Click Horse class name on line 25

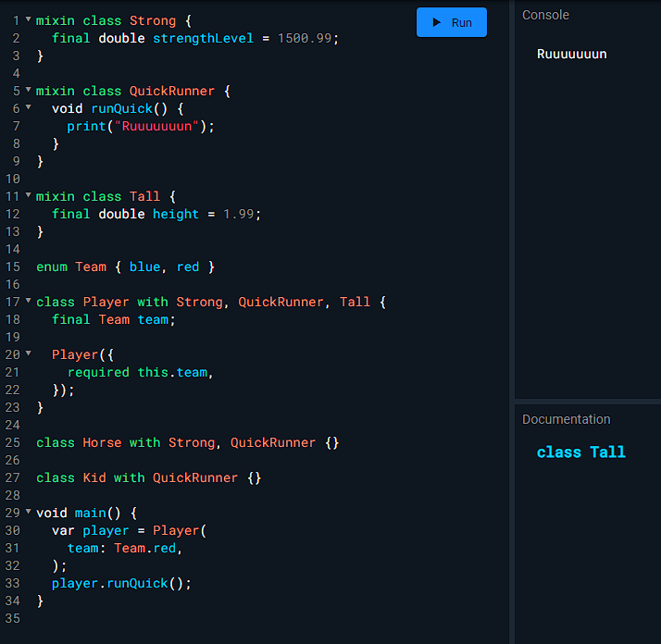point(102,442)
